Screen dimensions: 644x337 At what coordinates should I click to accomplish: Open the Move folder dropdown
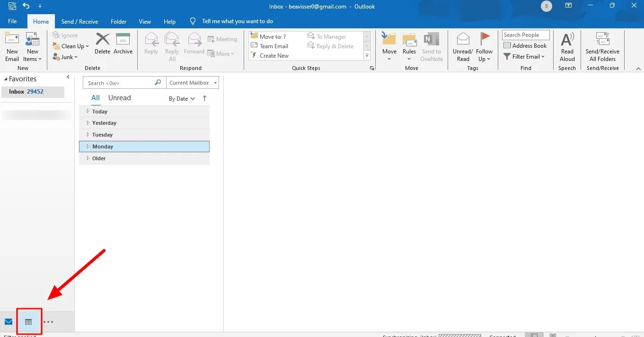[x=389, y=47]
